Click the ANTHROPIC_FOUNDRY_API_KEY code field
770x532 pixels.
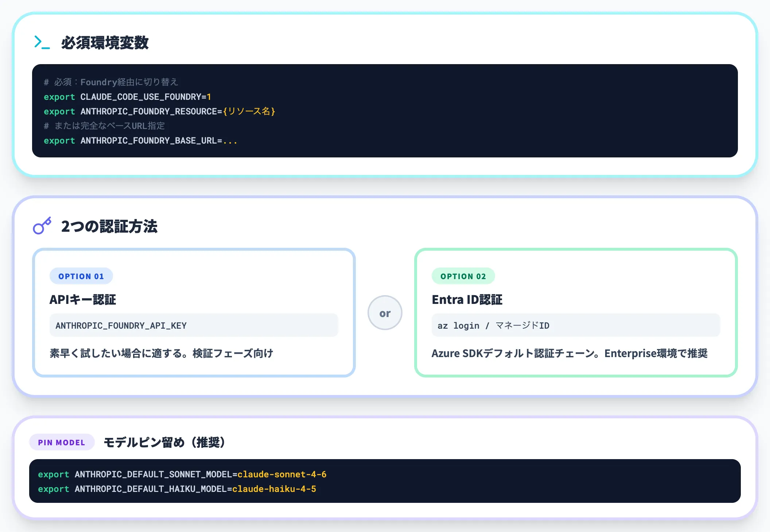coord(194,325)
